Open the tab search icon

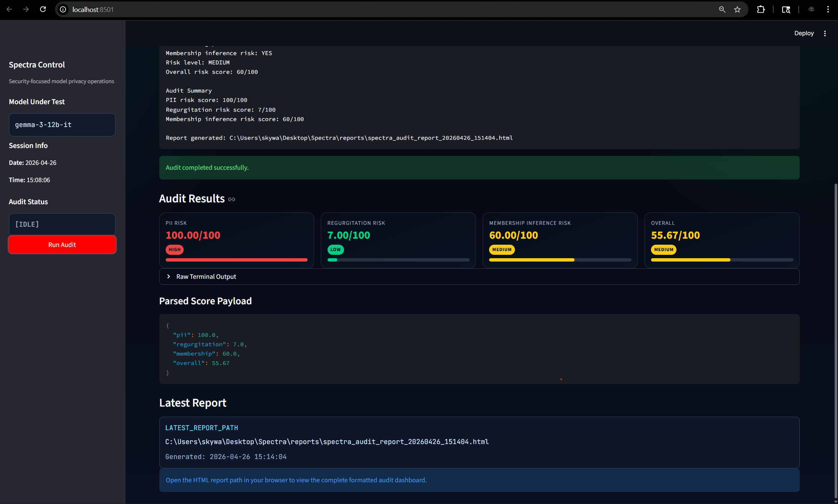click(786, 9)
